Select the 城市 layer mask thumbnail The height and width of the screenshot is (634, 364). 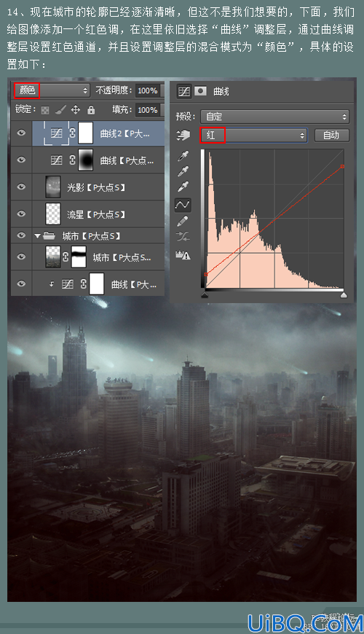(x=79, y=257)
